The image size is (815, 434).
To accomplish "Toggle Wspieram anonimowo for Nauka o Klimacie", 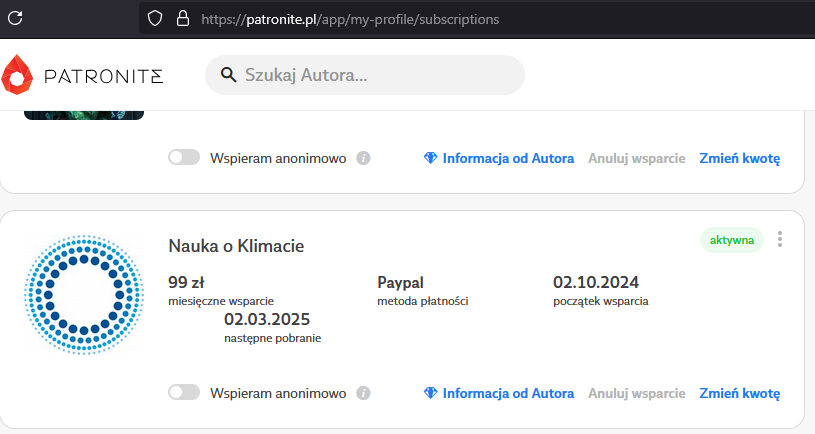I will (x=184, y=393).
